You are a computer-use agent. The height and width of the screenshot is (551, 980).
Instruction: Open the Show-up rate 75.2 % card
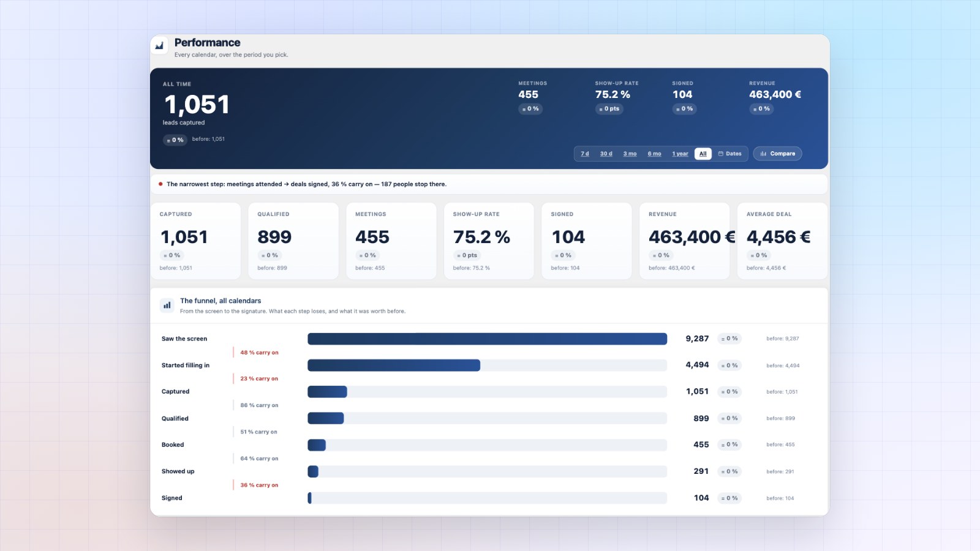(x=489, y=241)
